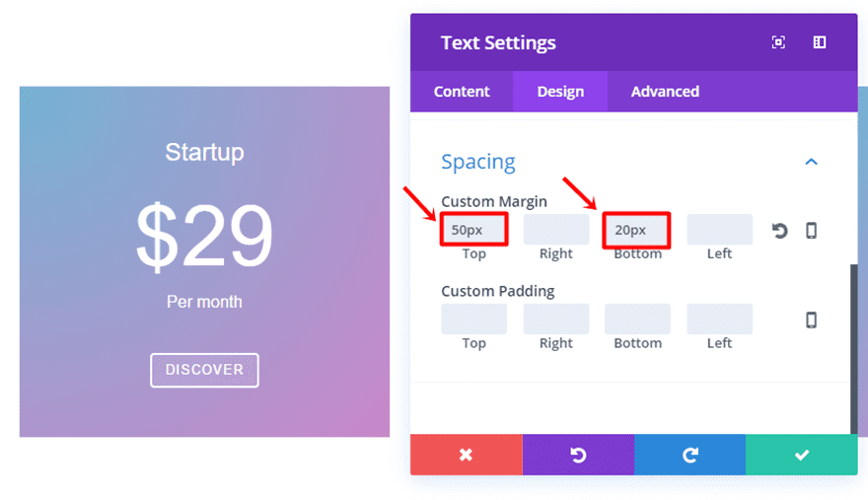Redo the change in footer bar
This screenshot has height=500, width=868.
point(689,455)
